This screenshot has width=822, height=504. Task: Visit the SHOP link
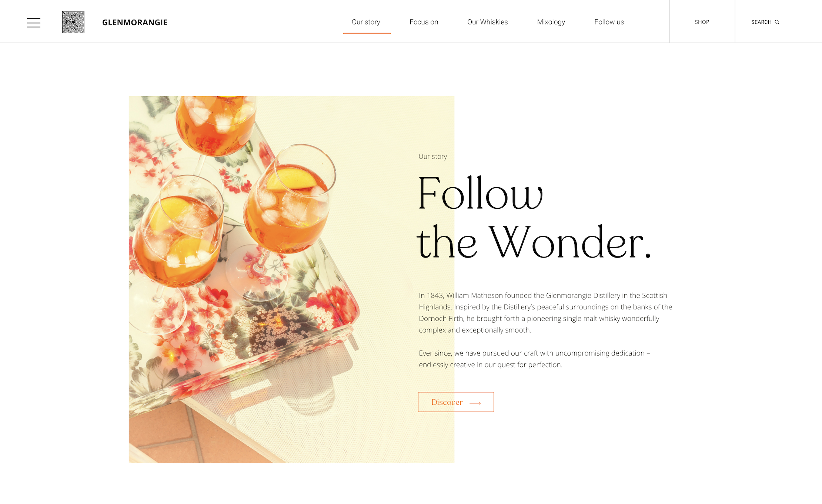click(x=702, y=22)
